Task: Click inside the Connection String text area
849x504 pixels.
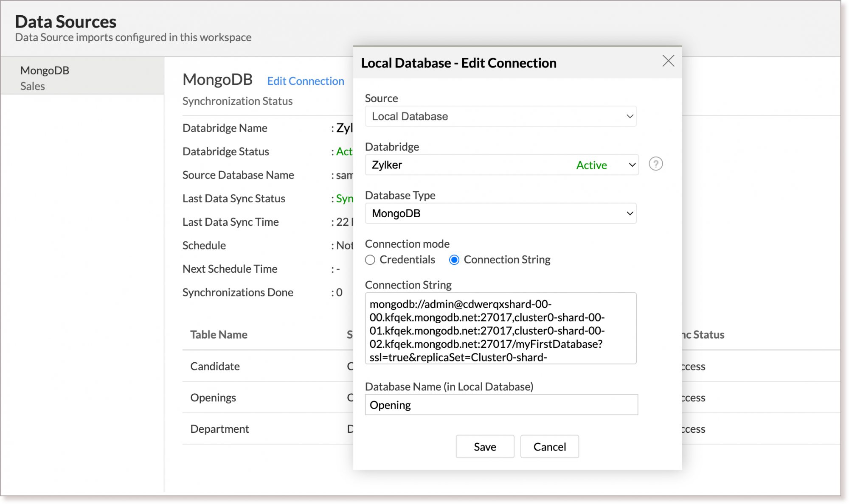Action: tap(500, 328)
